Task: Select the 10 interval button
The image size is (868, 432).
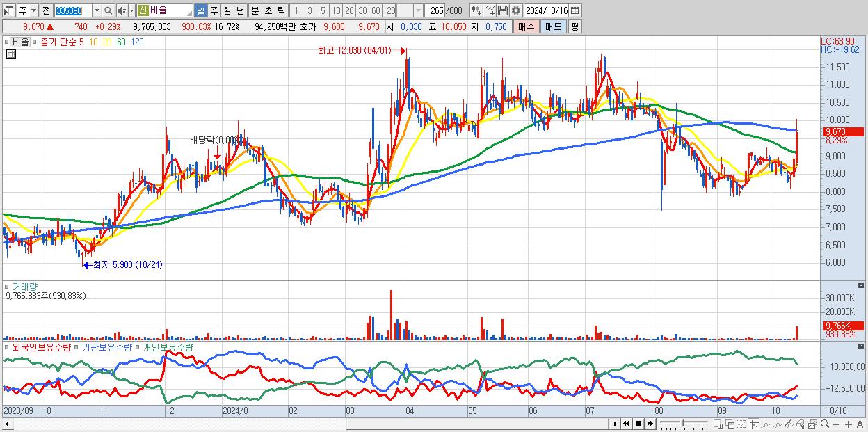Action: (x=336, y=10)
